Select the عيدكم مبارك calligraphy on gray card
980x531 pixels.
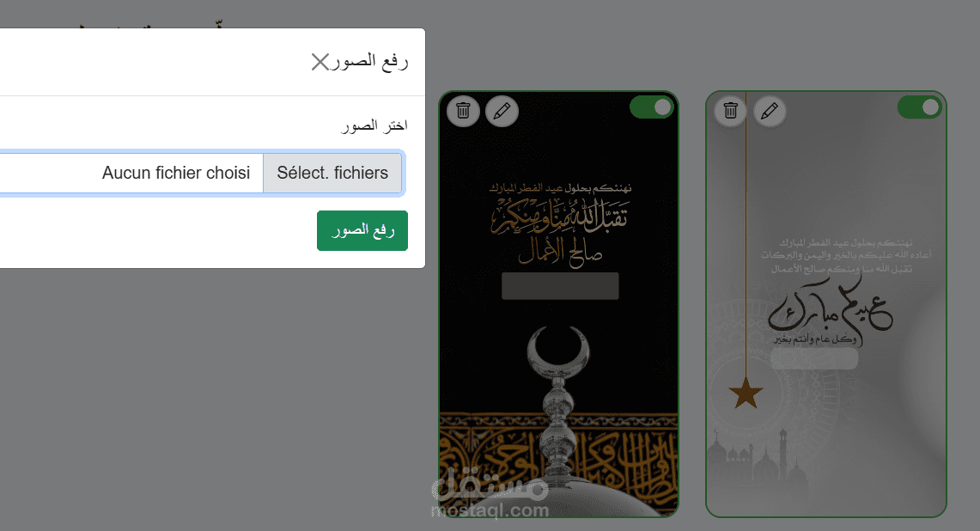point(830,308)
